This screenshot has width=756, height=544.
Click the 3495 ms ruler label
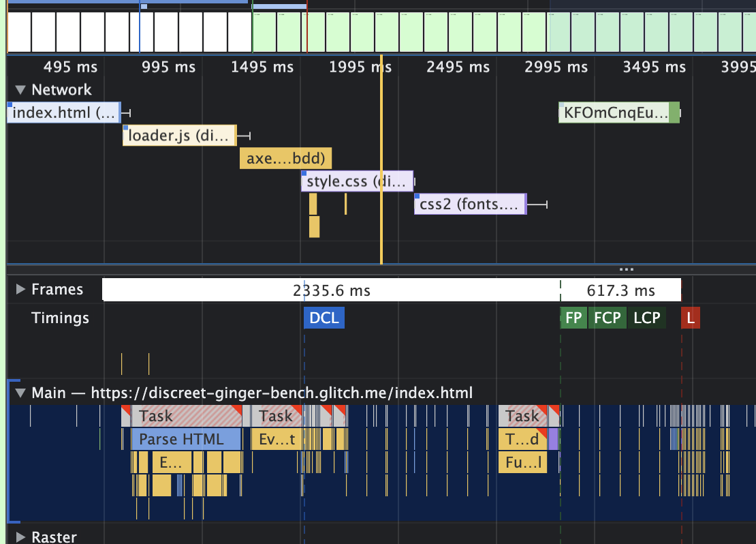click(x=655, y=67)
